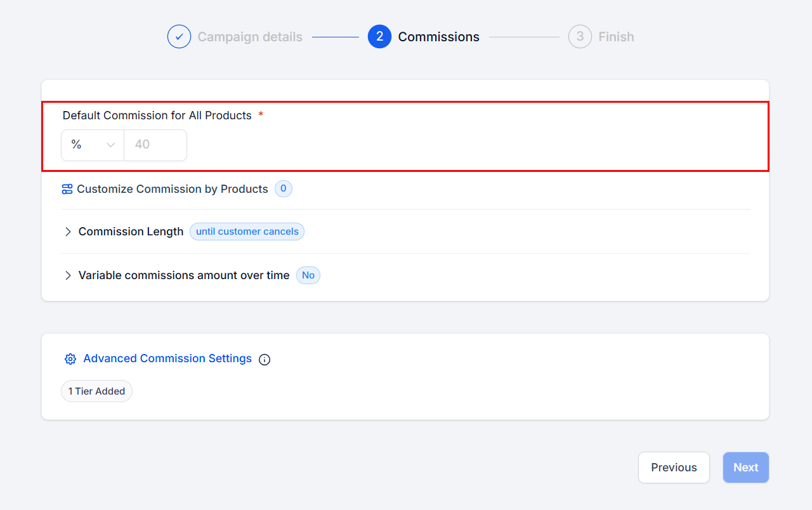Click the step 3 Finish circle
This screenshot has width=812, height=510.
tap(580, 37)
